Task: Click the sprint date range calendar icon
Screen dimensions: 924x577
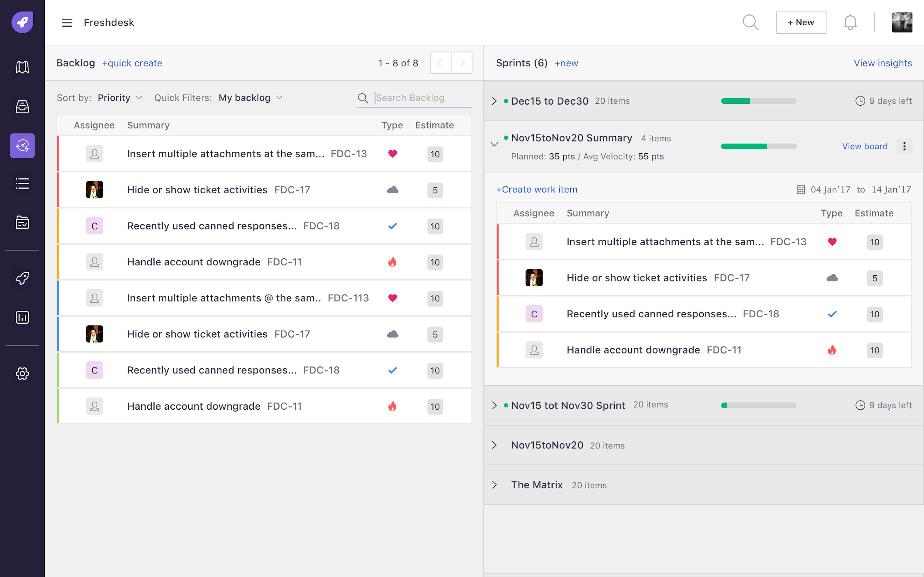Action: pos(801,190)
